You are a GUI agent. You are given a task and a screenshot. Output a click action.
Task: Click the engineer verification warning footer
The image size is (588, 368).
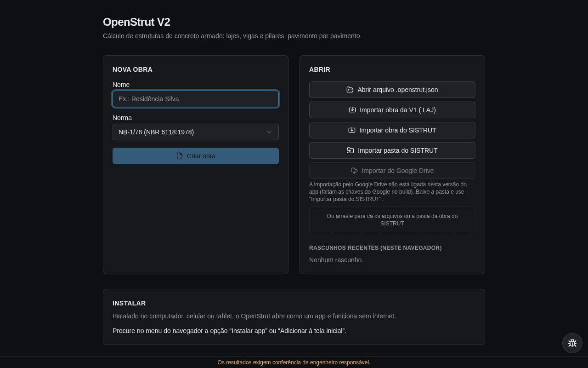[294, 362]
